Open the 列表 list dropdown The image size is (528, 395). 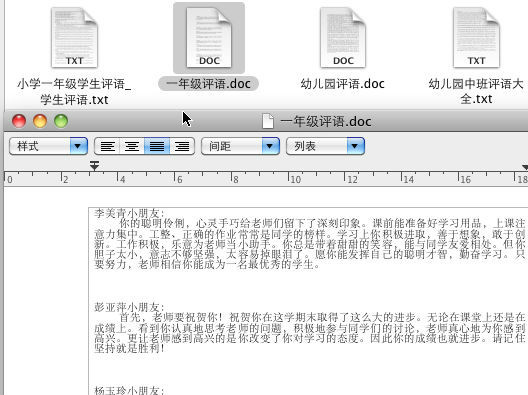click(x=325, y=146)
